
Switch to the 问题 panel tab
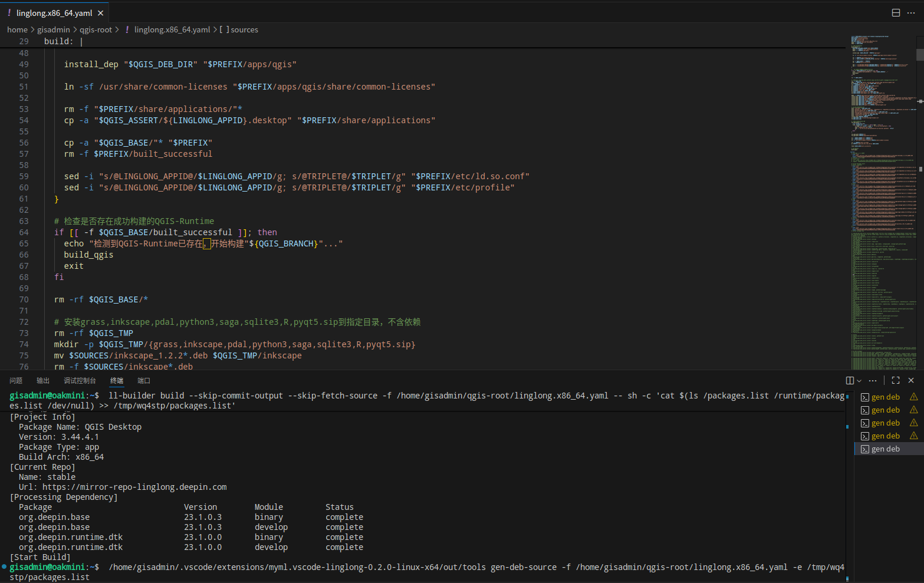pos(16,381)
